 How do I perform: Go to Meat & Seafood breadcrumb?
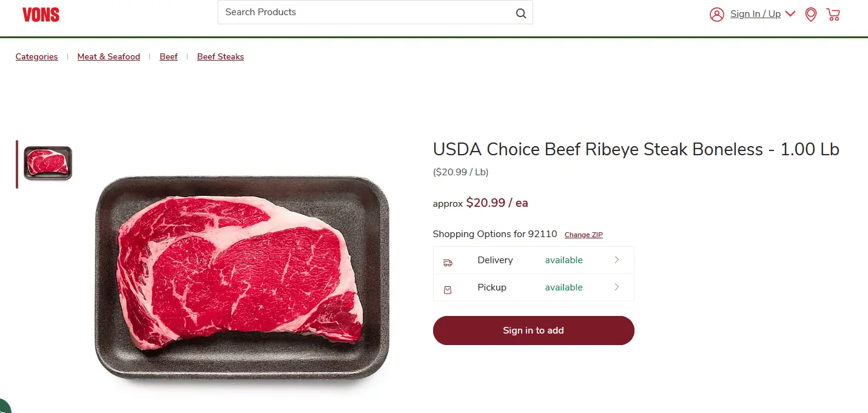pyautogui.click(x=109, y=56)
